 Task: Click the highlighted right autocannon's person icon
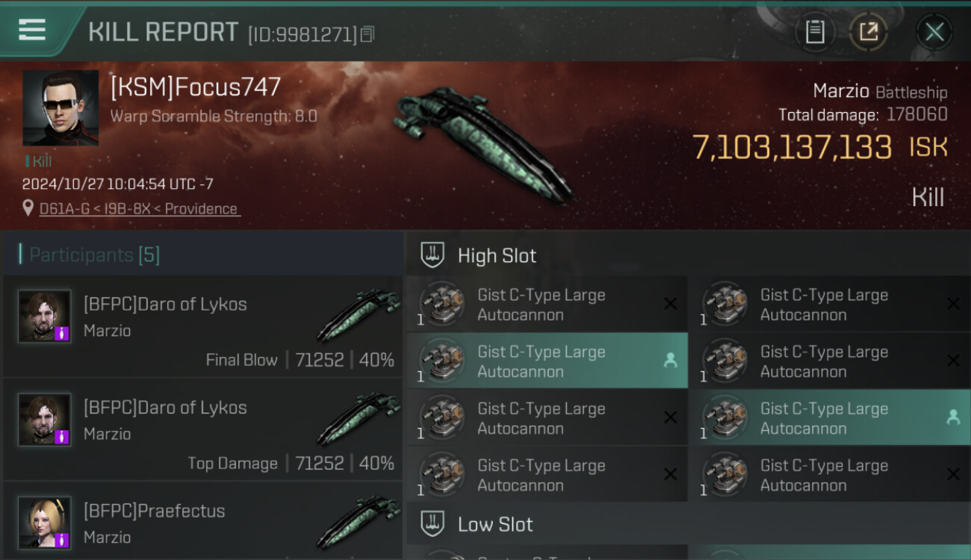pos(953,417)
